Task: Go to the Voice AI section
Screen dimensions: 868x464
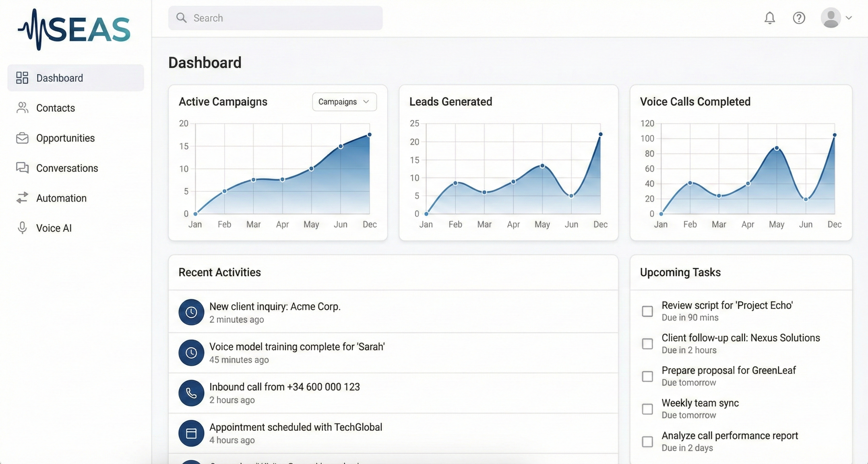Action: [54, 228]
